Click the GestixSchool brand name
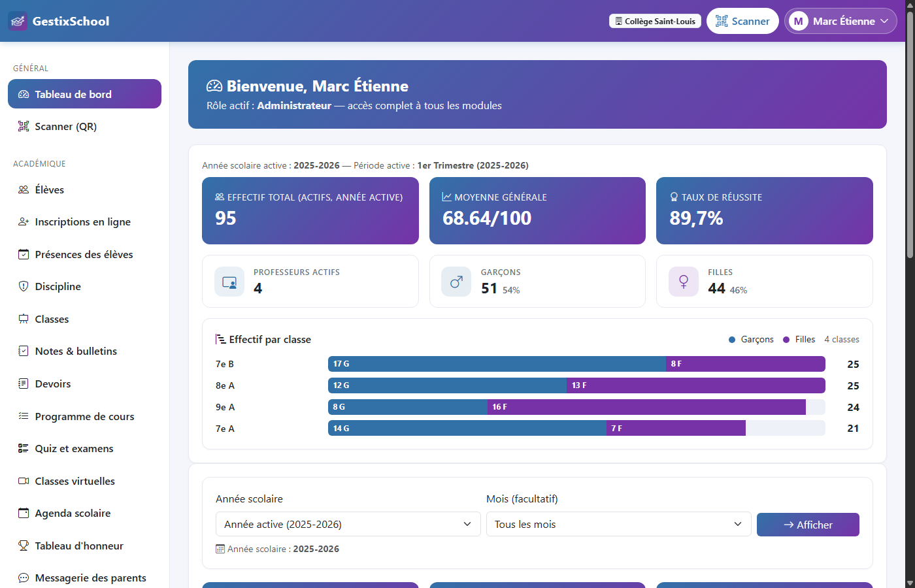This screenshot has width=915, height=588. pyautogui.click(x=71, y=21)
